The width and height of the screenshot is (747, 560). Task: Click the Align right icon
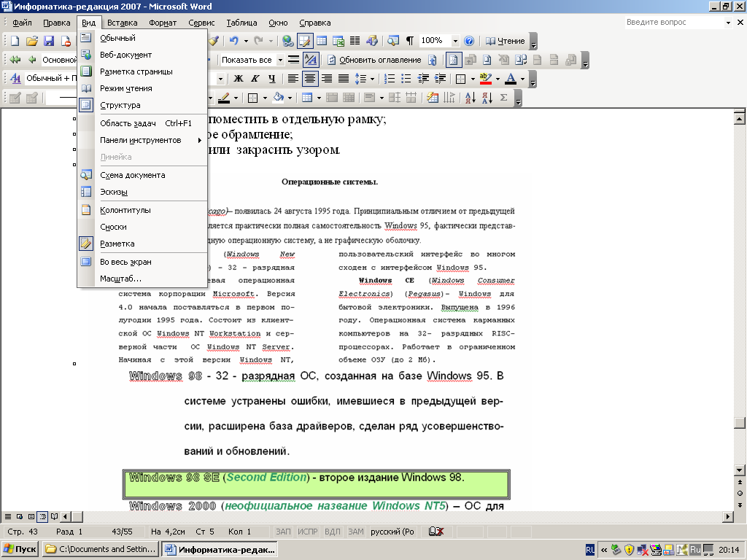(327, 79)
